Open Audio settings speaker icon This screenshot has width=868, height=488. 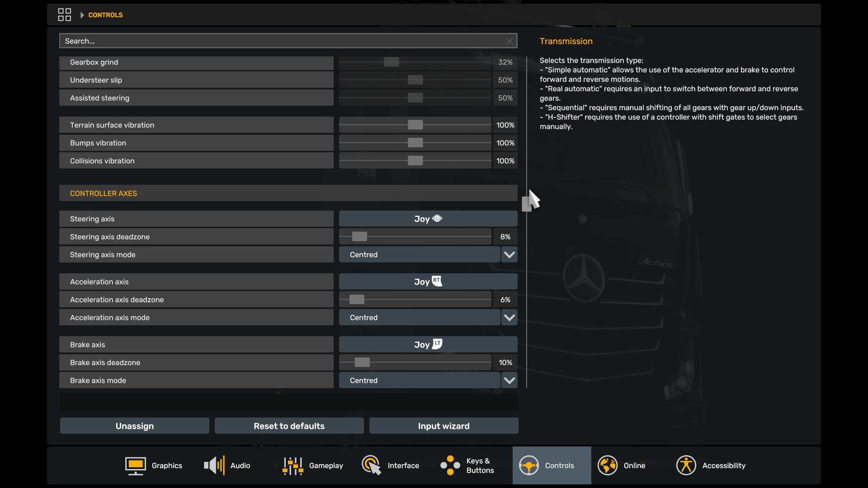point(214,465)
